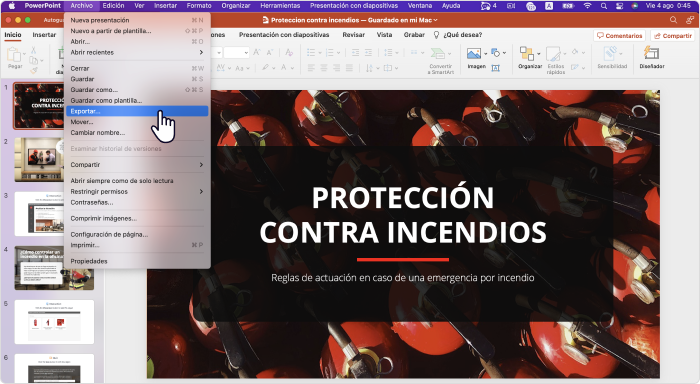The image size is (700, 384).
Task: Open the macOS Spotlight search icon
Action: point(604,6)
